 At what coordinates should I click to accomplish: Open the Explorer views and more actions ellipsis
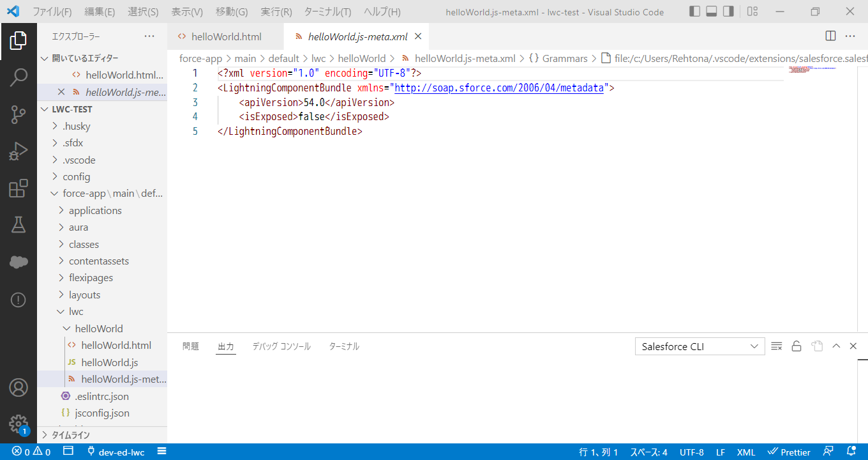pyautogui.click(x=149, y=36)
